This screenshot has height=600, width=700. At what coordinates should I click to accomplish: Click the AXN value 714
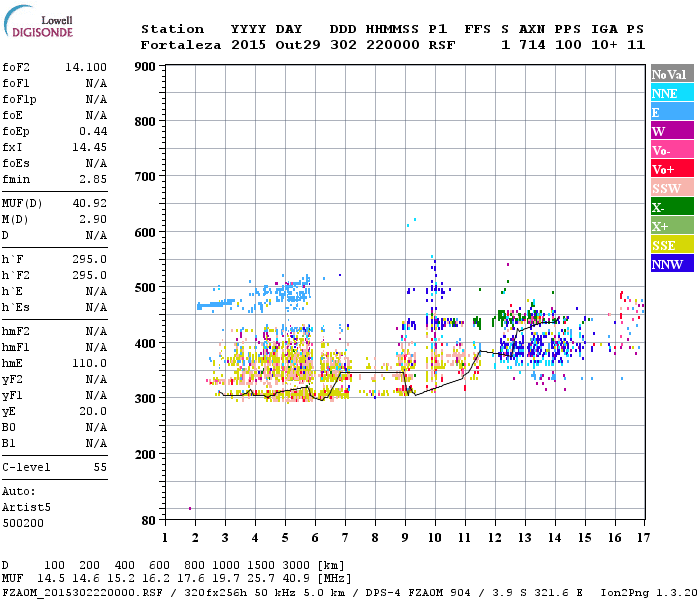coord(532,45)
